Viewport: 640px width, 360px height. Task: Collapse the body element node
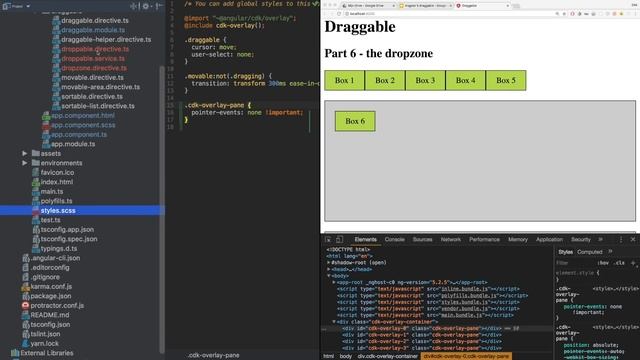(x=329, y=276)
